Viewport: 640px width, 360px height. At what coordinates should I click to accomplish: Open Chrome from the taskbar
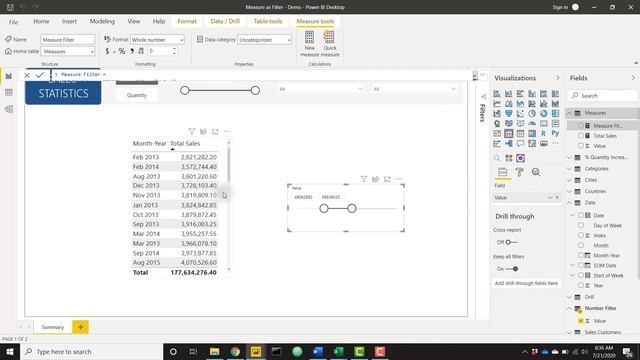pyautogui.click(x=235, y=351)
